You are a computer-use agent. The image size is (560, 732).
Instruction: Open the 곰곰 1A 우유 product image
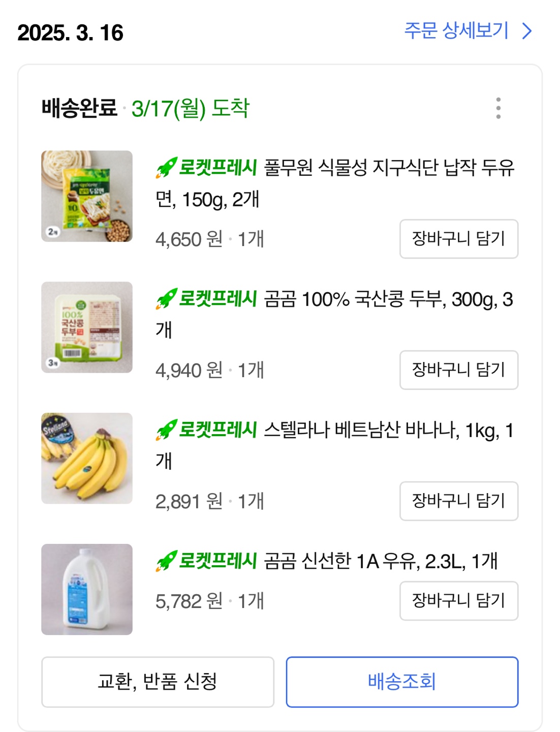point(87,590)
